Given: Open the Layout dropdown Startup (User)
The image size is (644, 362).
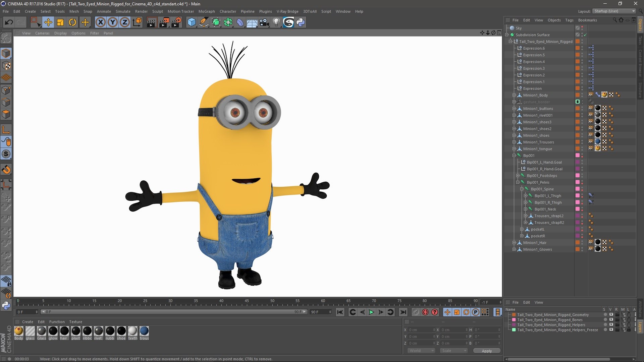Looking at the screenshot, I should pyautogui.click(x=614, y=11).
